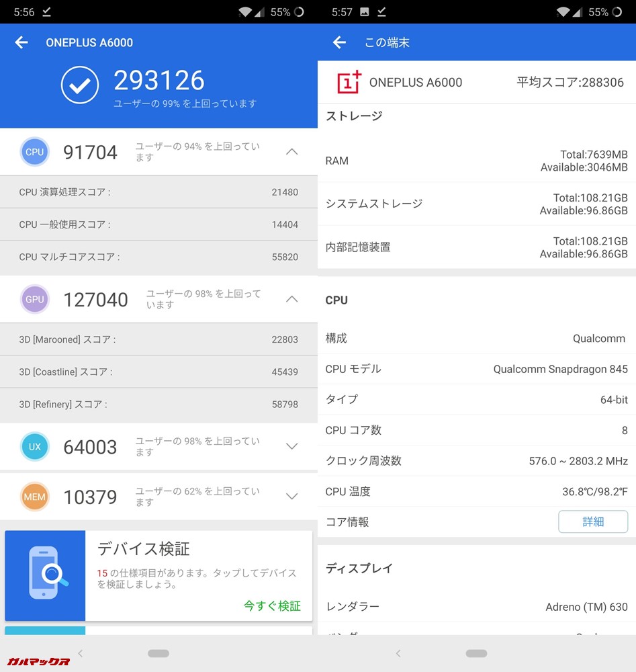Open core details via 詳細 button

click(593, 521)
